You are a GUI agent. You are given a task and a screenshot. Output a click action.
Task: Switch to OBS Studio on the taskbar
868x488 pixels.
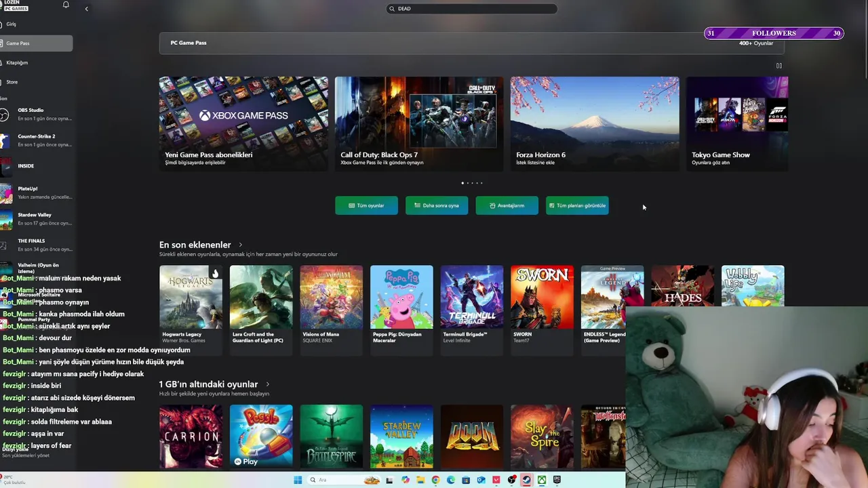512,480
